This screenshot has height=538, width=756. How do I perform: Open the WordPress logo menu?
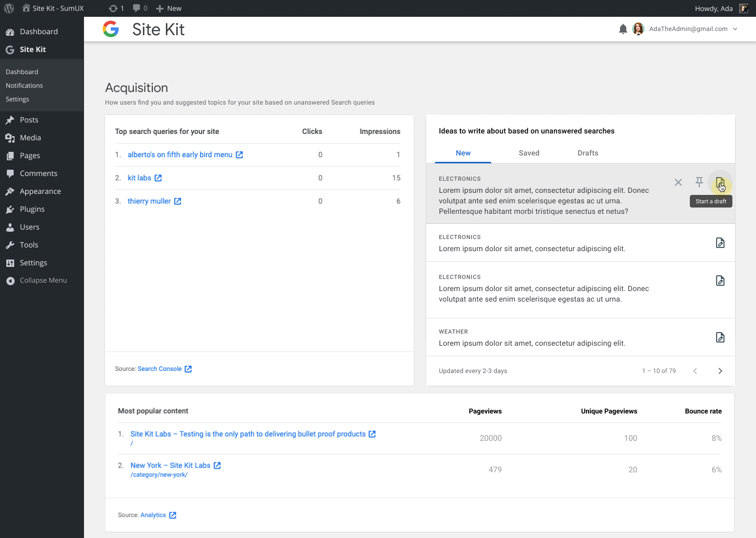pos(9,8)
